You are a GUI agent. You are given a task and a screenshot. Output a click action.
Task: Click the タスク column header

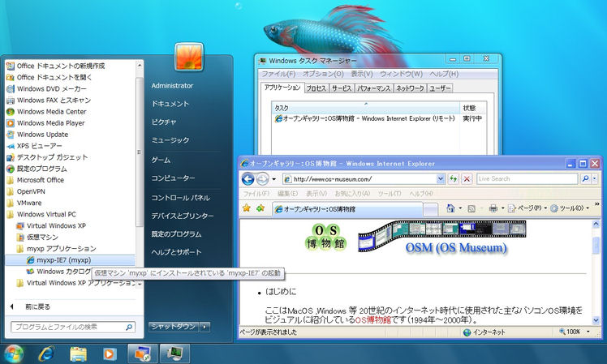click(x=366, y=108)
